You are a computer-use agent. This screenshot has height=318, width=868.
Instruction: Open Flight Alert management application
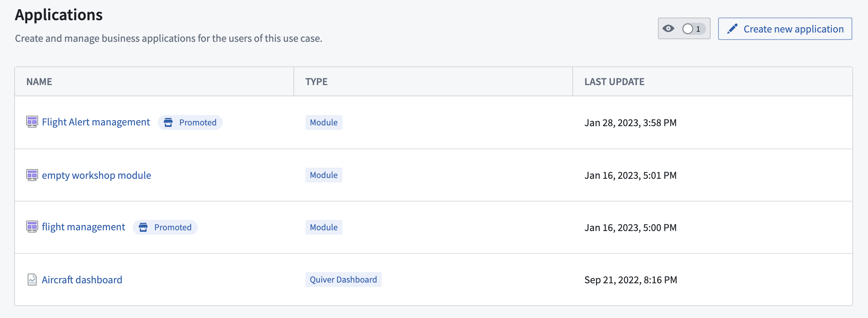click(x=96, y=122)
